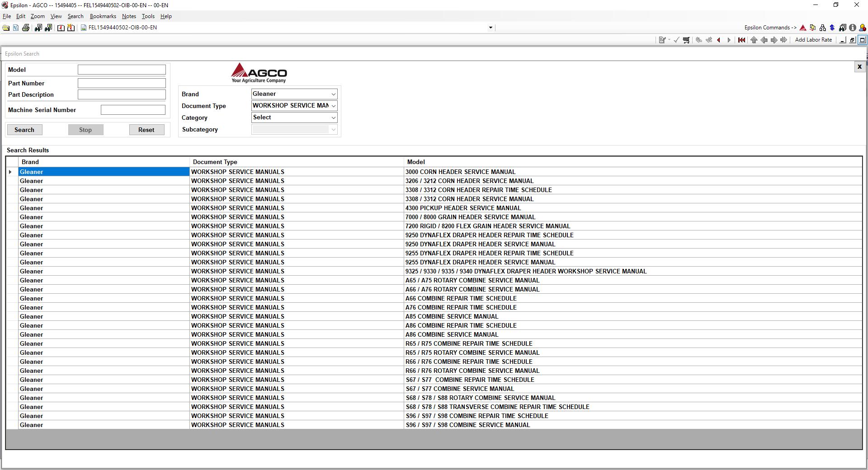Viewport: 868px width, 470px height.
Task: Click the Search button
Action: (24, 130)
